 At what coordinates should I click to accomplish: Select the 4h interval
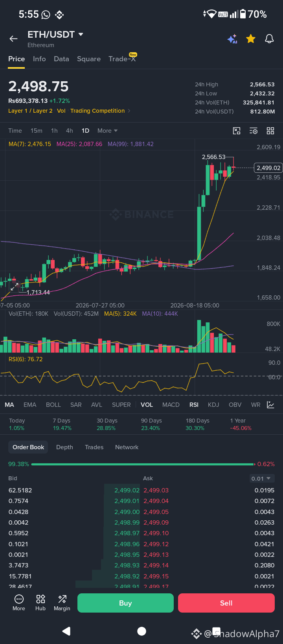[70, 131]
